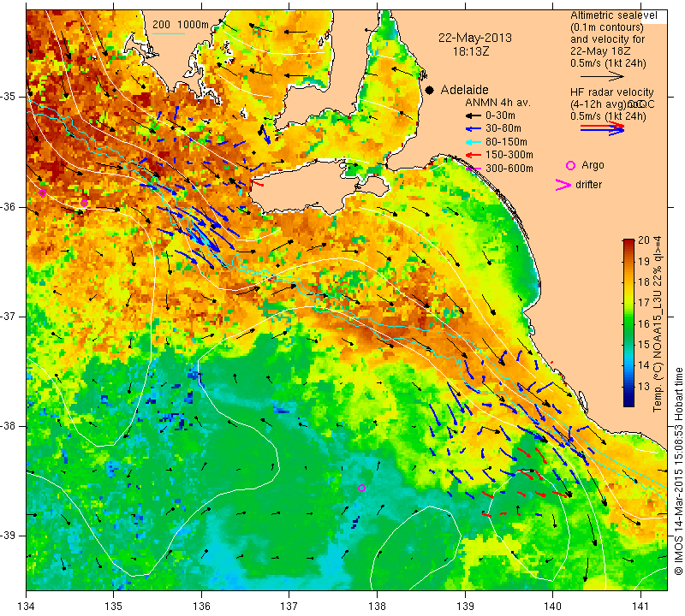Click the 'Argo' legend label

pos(593,165)
